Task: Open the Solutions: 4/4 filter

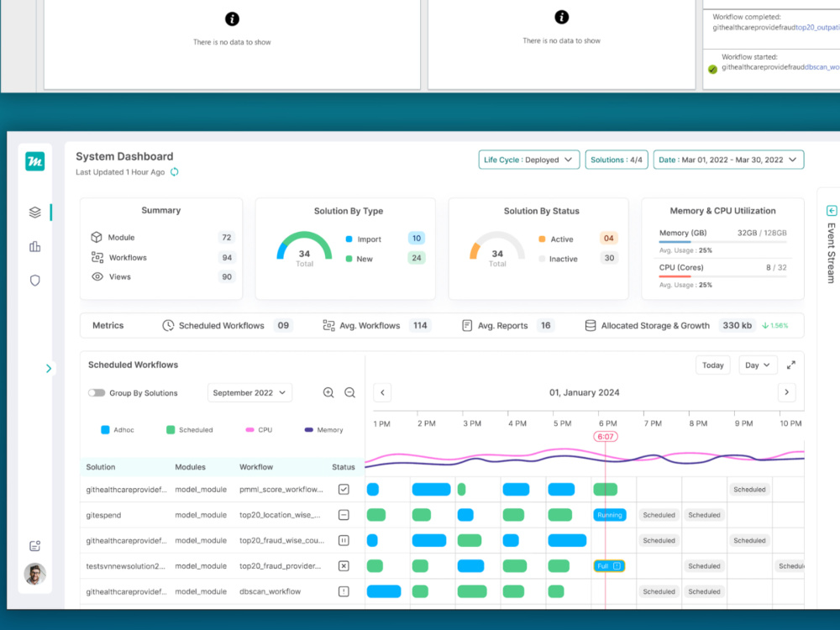Action: pos(617,160)
